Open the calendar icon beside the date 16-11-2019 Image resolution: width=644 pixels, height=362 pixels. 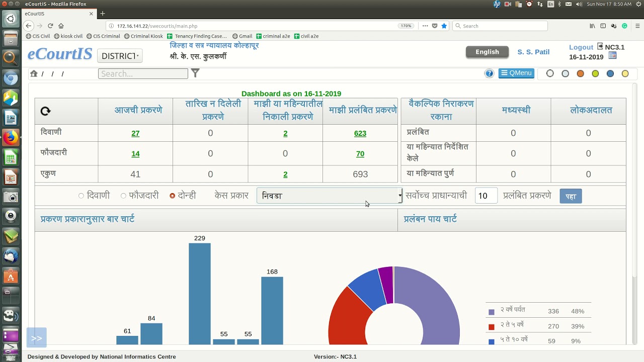click(x=612, y=56)
